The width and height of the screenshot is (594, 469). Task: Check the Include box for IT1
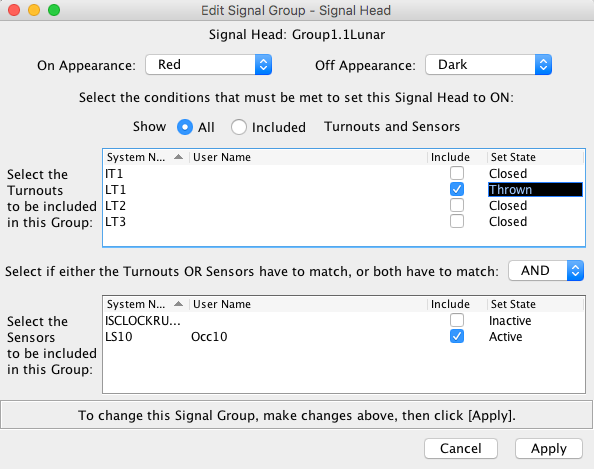pos(457,173)
